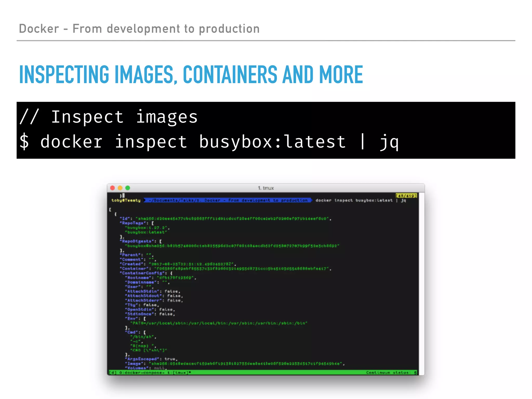Click the red close button of tmux window

(x=112, y=188)
